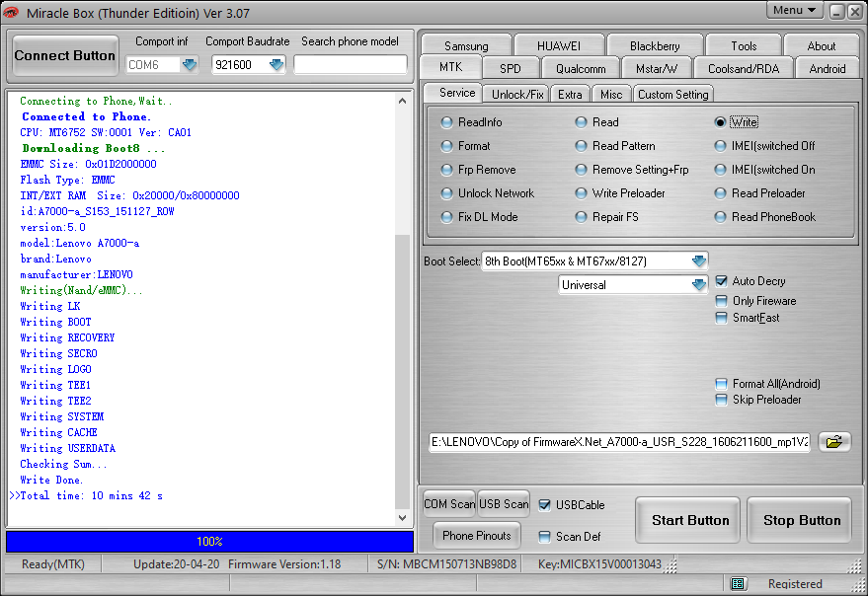Click the log panel scroll down arrow
This screenshot has height=596, width=868.
(x=403, y=518)
